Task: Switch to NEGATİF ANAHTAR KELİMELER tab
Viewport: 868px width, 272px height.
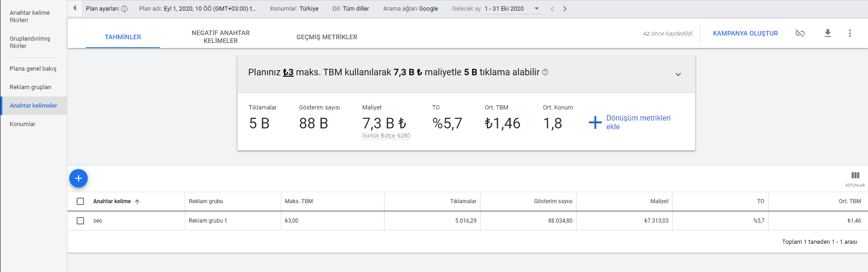Action: click(221, 36)
